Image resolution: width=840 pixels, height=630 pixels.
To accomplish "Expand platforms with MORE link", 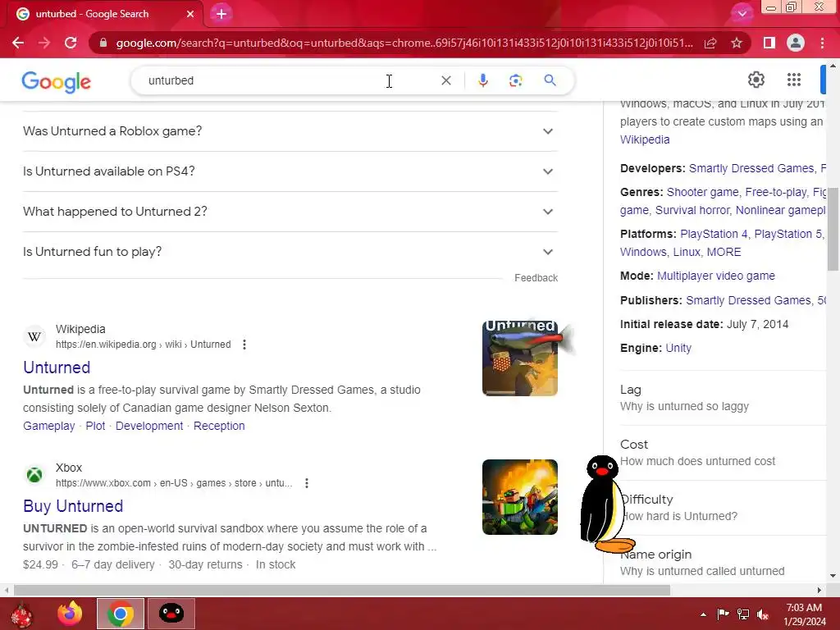I will (x=724, y=253).
